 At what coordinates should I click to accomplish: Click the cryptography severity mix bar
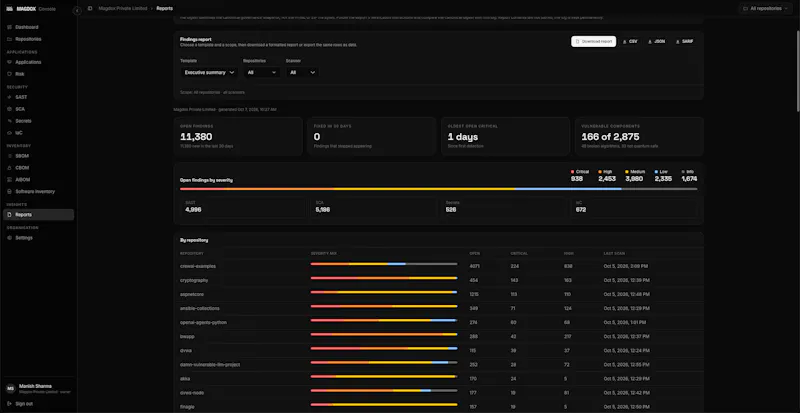click(384, 278)
